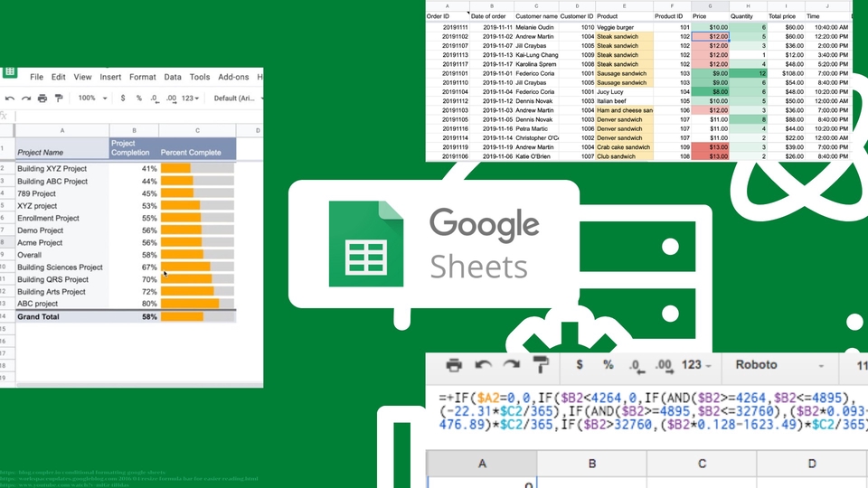Click the 'Percent Complete' header cell
Viewport: 868px width, 488px height.
coord(197,148)
